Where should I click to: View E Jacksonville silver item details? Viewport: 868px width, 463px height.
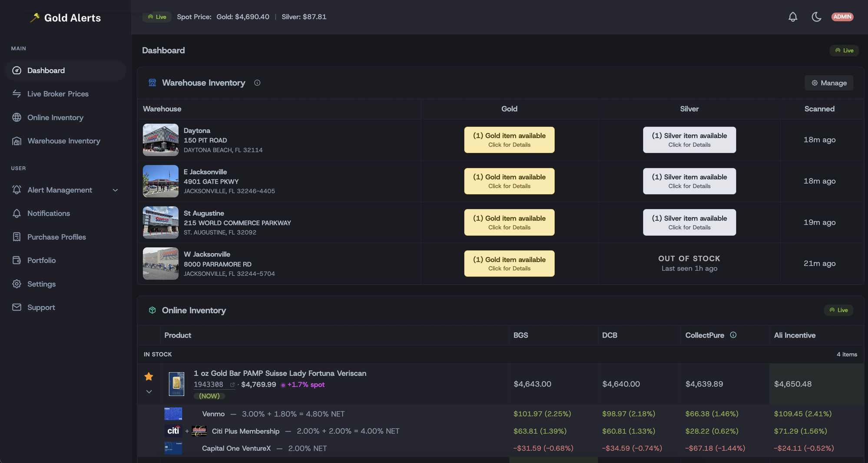coord(689,181)
